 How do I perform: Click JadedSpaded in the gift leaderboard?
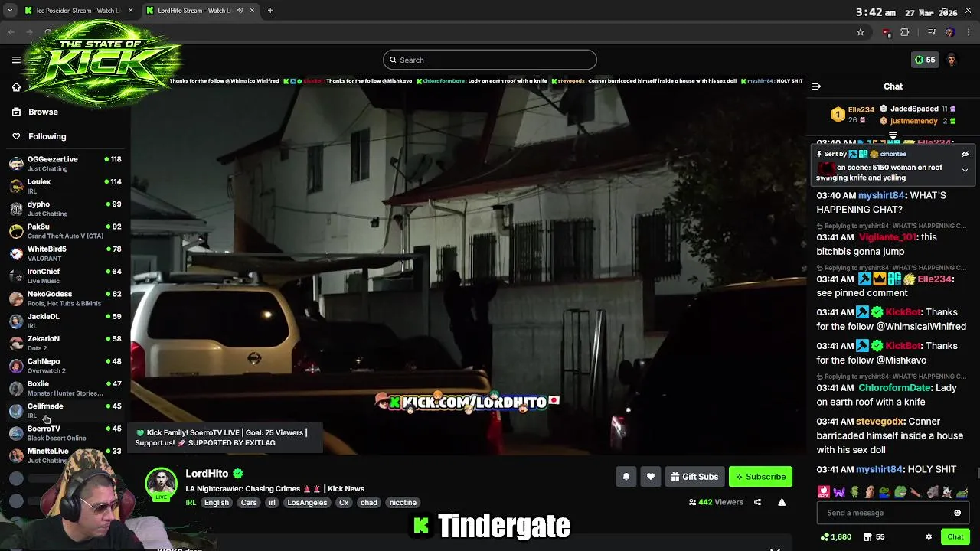pos(914,109)
